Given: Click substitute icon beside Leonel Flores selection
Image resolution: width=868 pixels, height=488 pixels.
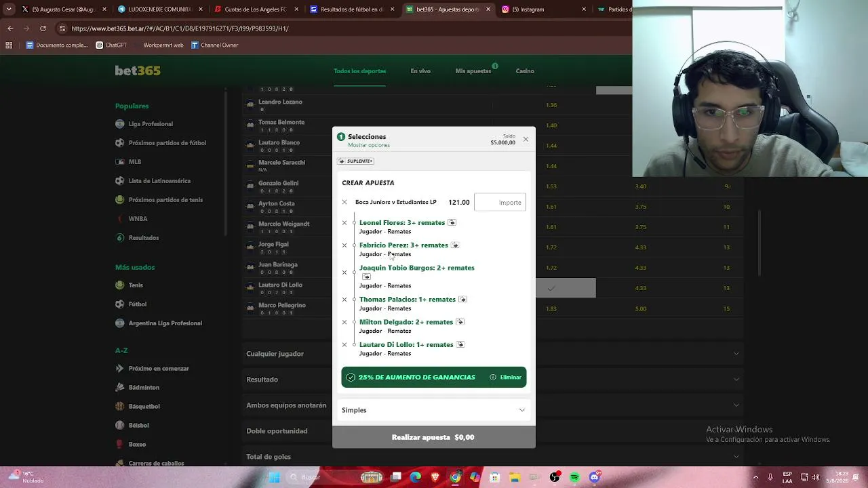Looking at the screenshot, I should click(452, 222).
